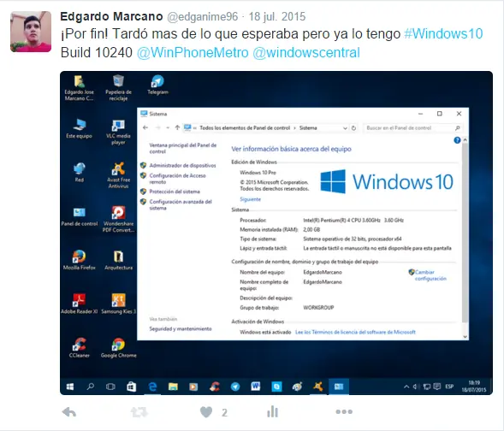504x431 pixels.
Task: Go up one level arrow
Action: [x=177, y=127]
